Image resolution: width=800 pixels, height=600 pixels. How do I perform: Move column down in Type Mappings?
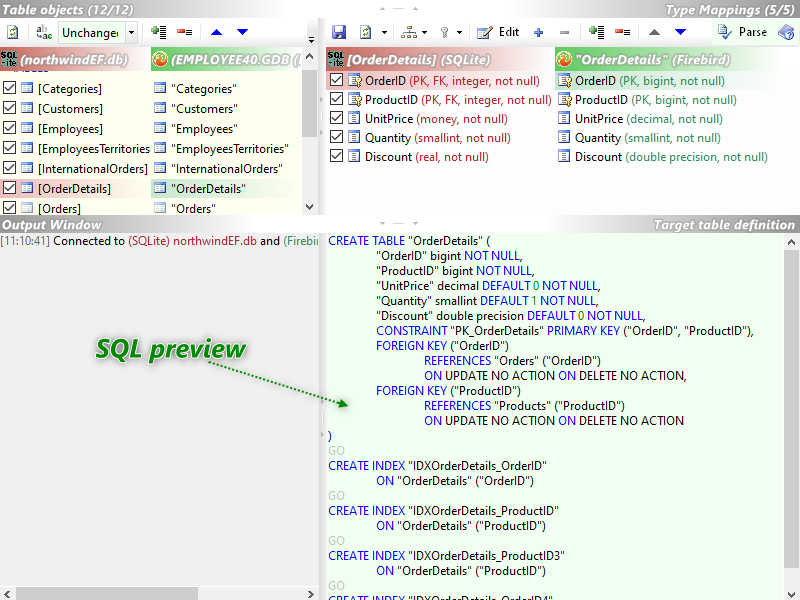[x=680, y=32]
